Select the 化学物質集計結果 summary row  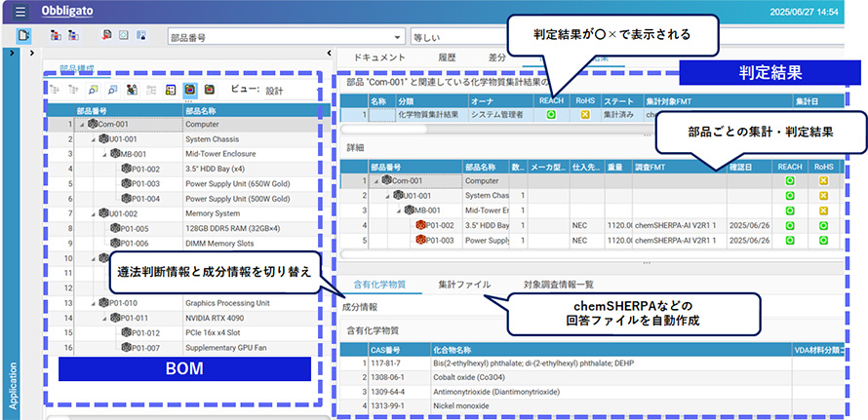pyautogui.click(x=592, y=115)
